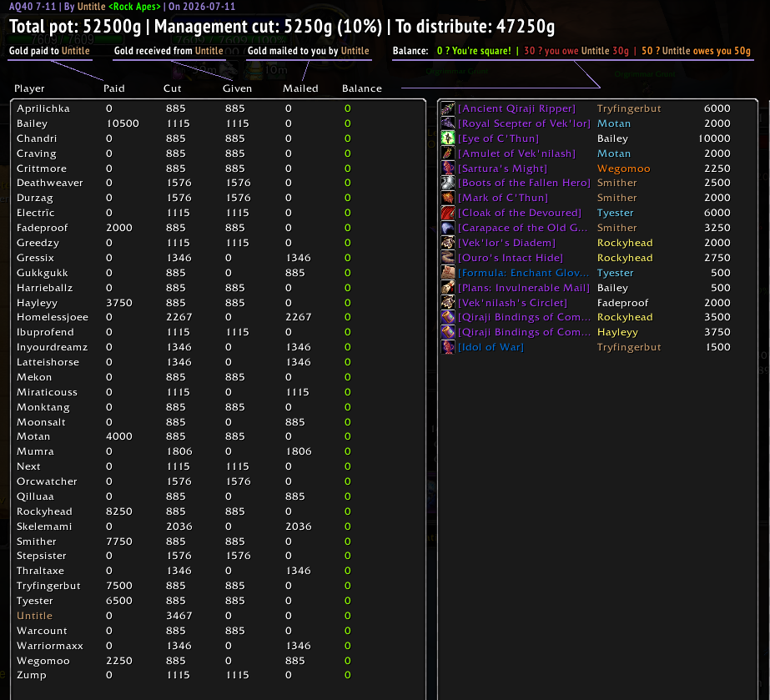Click the Royal Scepter of Vek'lor icon
Image resolution: width=770 pixels, height=700 pixels.
[447, 123]
